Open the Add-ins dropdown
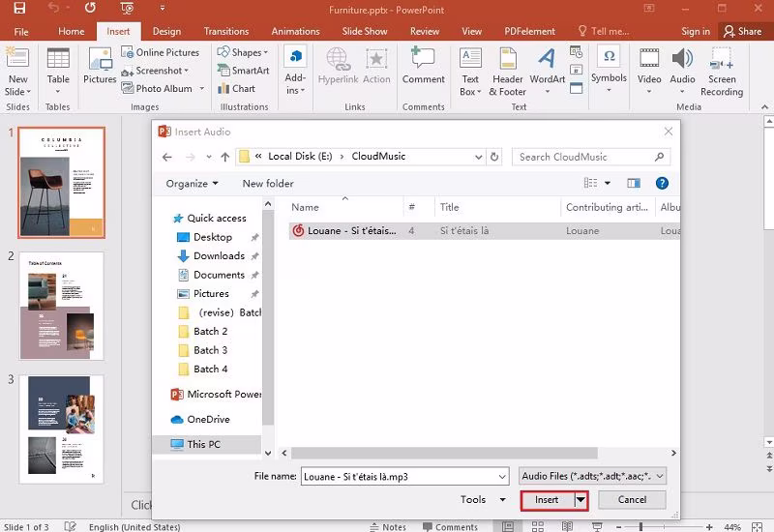 [x=295, y=71]
